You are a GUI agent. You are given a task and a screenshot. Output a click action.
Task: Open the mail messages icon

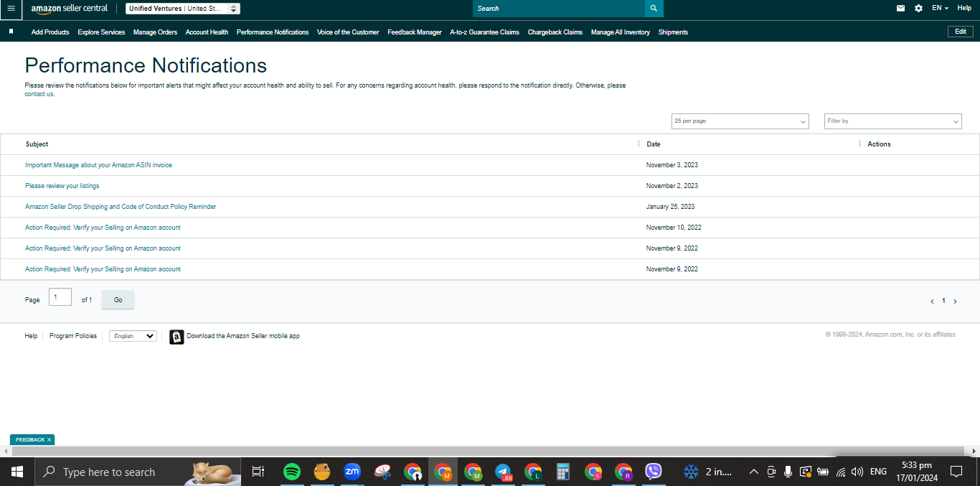click(901, 9)
